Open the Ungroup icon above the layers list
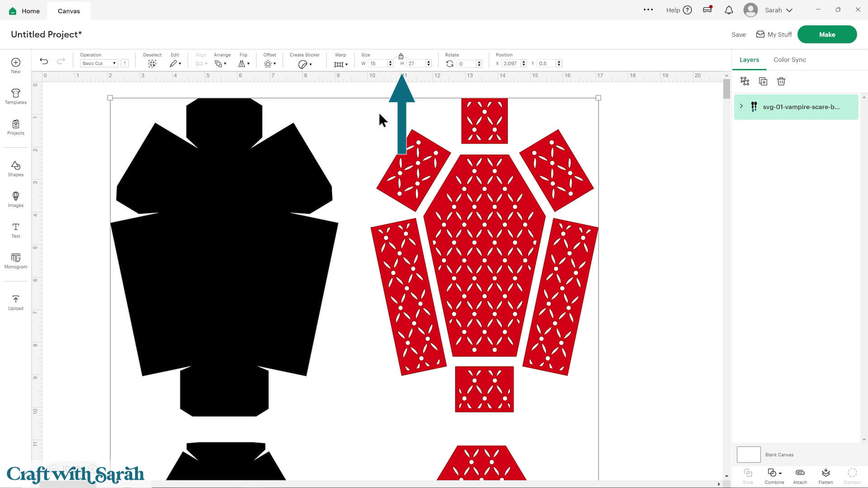 click(744, 81)
